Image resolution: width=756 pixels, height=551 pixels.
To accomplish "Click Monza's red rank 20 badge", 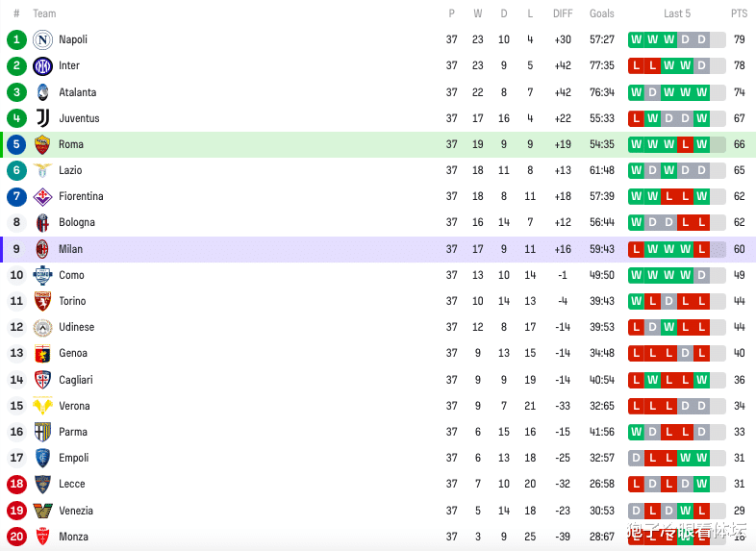I will (x=16, y=537).
